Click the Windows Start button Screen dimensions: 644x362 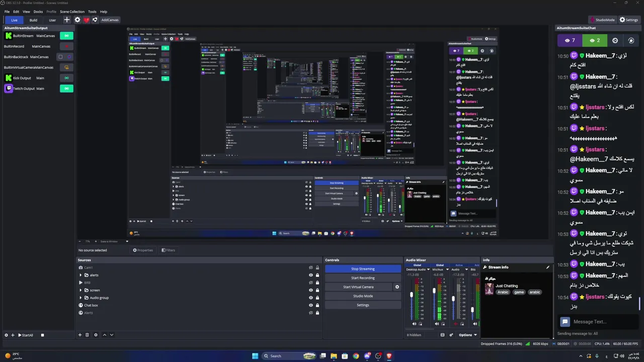pyautogui.click(x=255, y=356)
